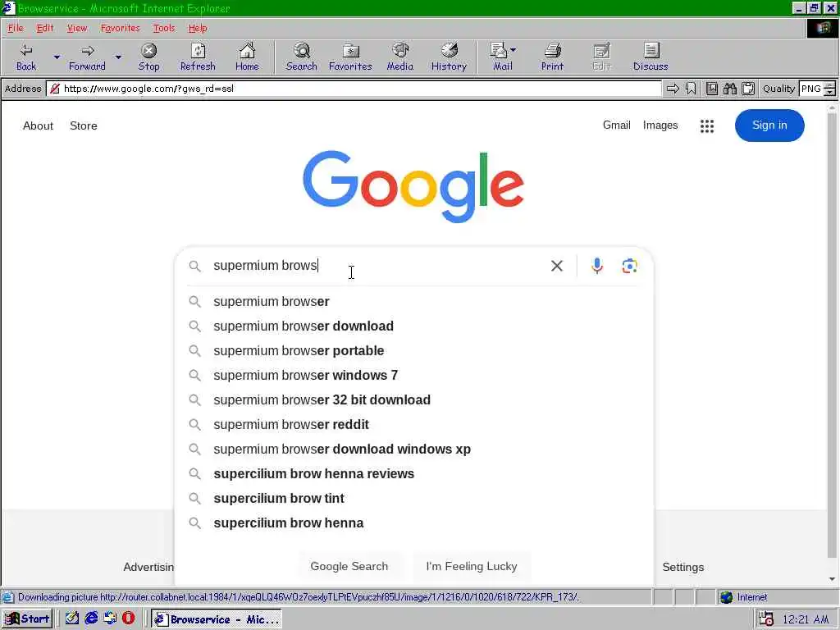This screenshot has height=630, width=840.
Task: Click the Go arrow next to address bar
Action: 673,89
